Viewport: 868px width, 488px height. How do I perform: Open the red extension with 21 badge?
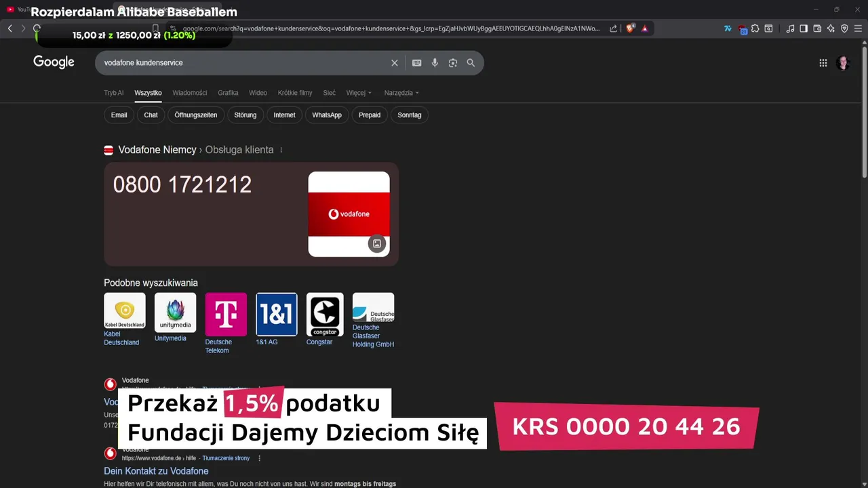point(743,29)
